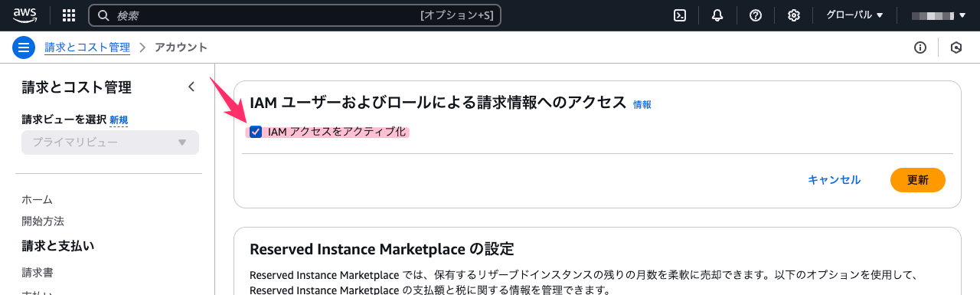Open the settings gear icon
Image resolution: width=980 pixels, height=295 pixels.
tap(794, 15)
